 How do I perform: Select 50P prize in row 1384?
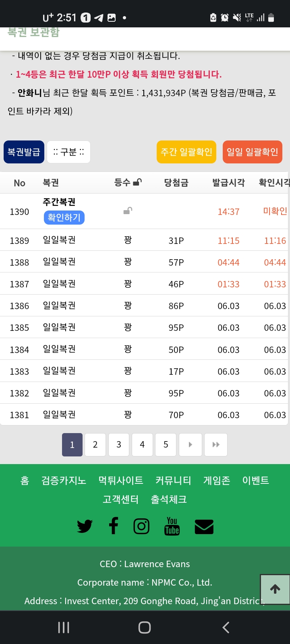coord(176,350)
